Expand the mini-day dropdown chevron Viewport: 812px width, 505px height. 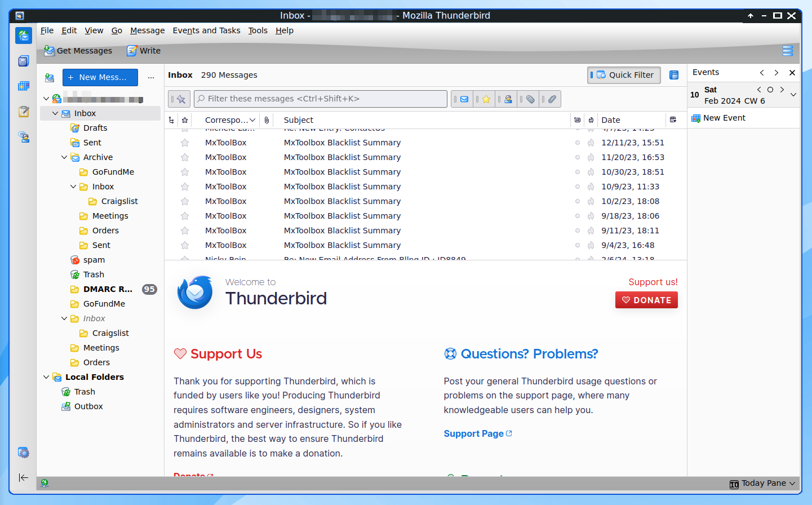tap(793, 95)
